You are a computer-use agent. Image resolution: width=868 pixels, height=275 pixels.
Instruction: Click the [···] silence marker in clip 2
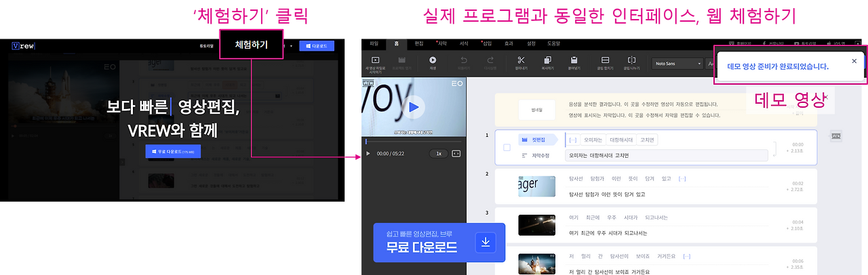click(682, 179)
